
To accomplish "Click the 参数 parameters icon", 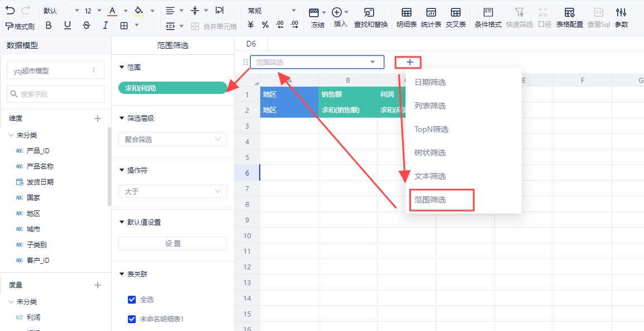I will coord(621,18).
